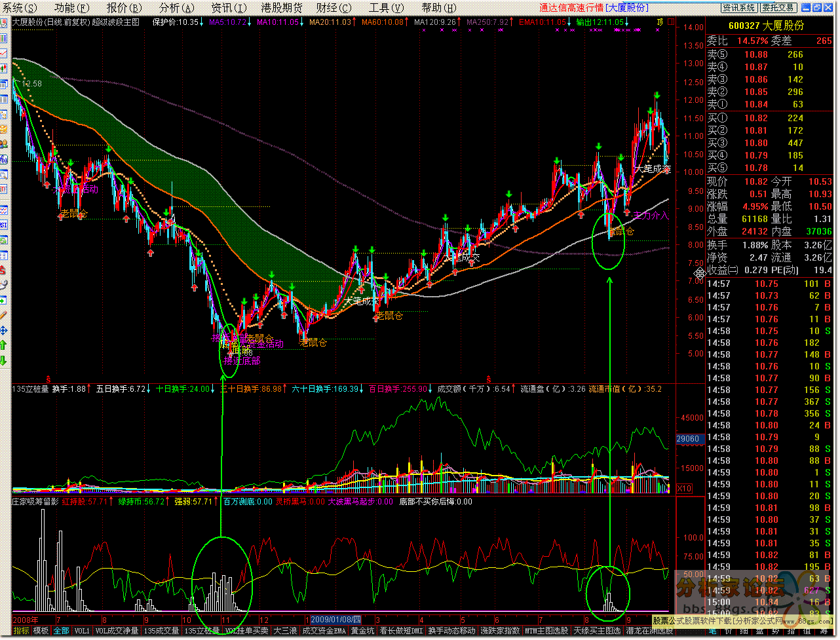Click the blue four-way arrows move icon

click(x=5, y=329)
